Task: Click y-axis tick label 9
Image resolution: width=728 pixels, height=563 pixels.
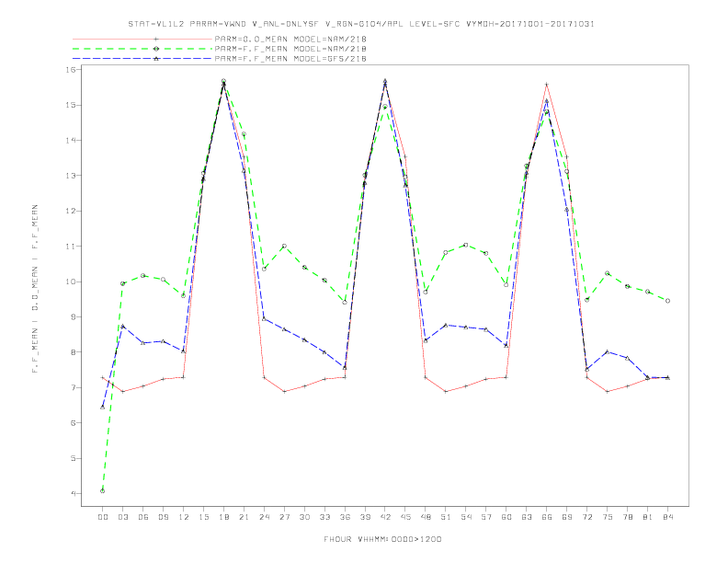Action: click(x=73, y=316)
